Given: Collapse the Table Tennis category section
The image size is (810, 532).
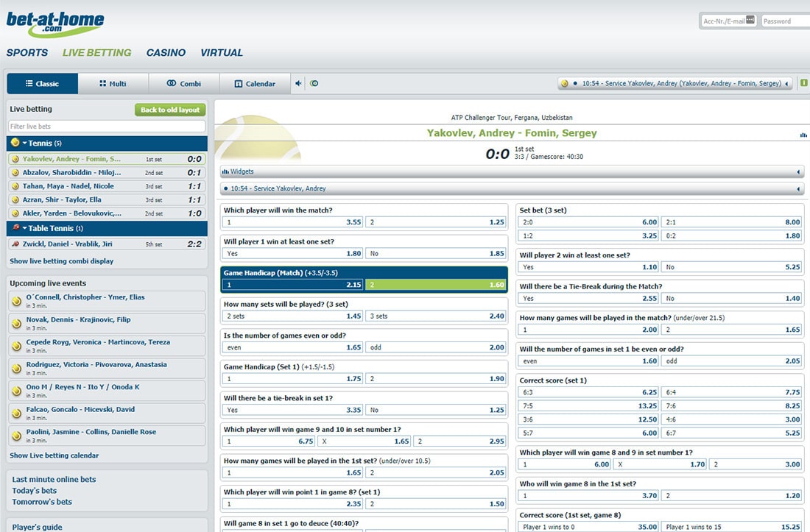Looking at the screenshot, I should 25,228.
